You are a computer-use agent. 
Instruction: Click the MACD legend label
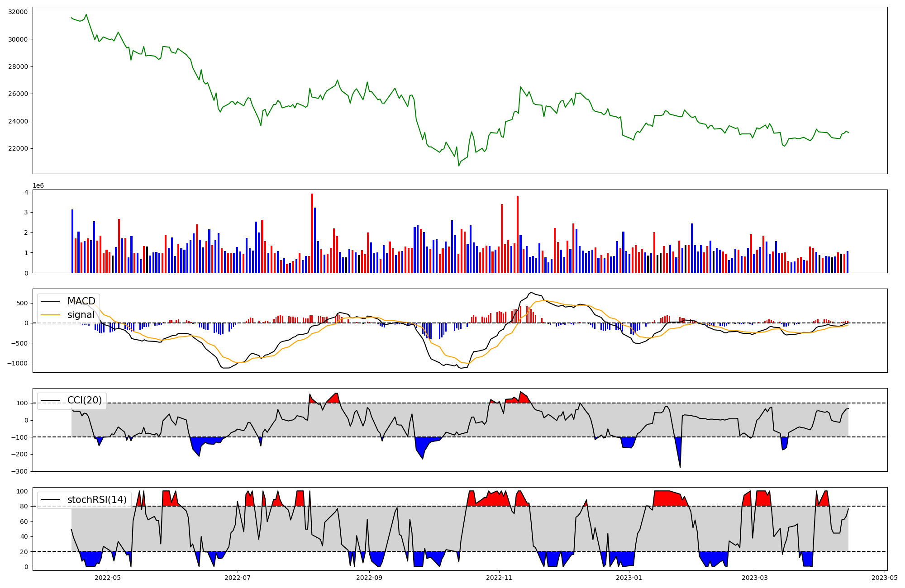[81, 301]
